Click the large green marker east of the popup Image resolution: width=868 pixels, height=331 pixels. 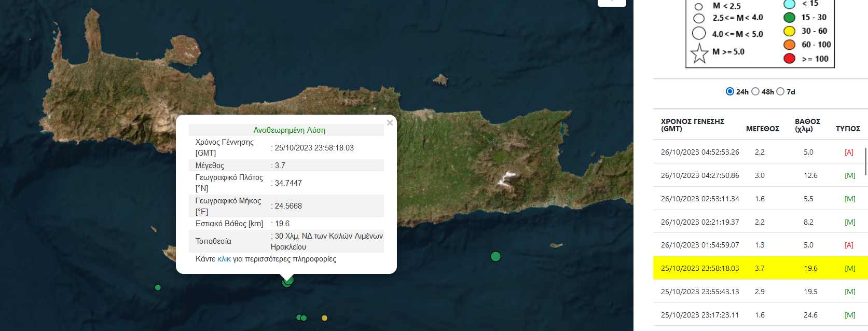[495, 256]
